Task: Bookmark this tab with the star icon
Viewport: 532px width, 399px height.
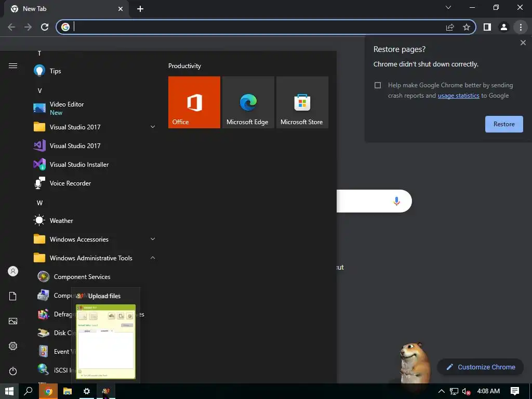Action: point(467,27)
